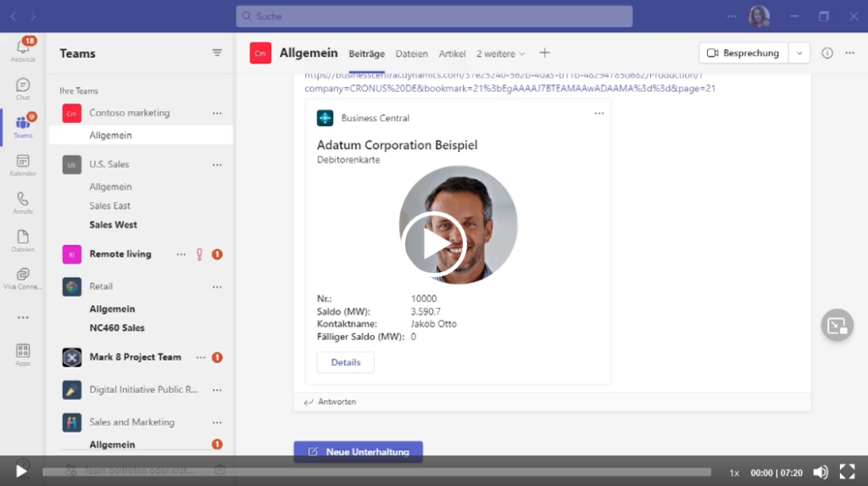Click Antworten to reply

[x=330, y=402]
